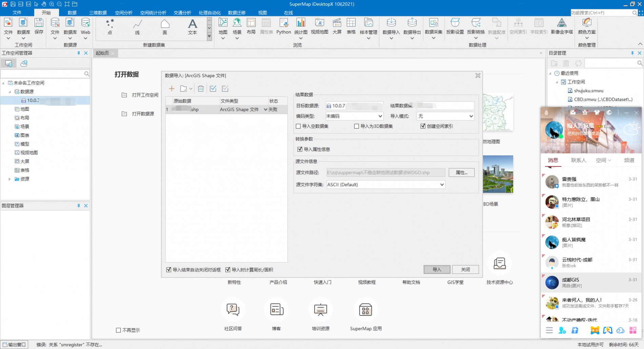Viewport: 644px width, 349px height.
Task: Click 打开数据源 link
Action: (143, 114)
